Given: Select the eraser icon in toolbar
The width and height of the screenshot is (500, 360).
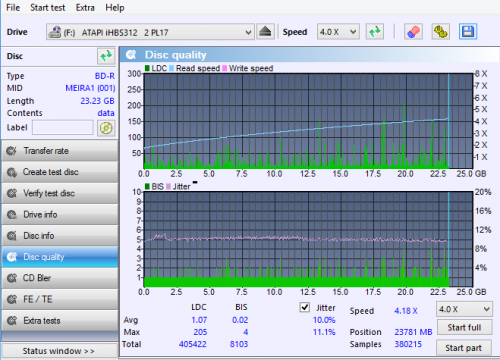Looking at the screenshot, I should click(x=414, y=32).
